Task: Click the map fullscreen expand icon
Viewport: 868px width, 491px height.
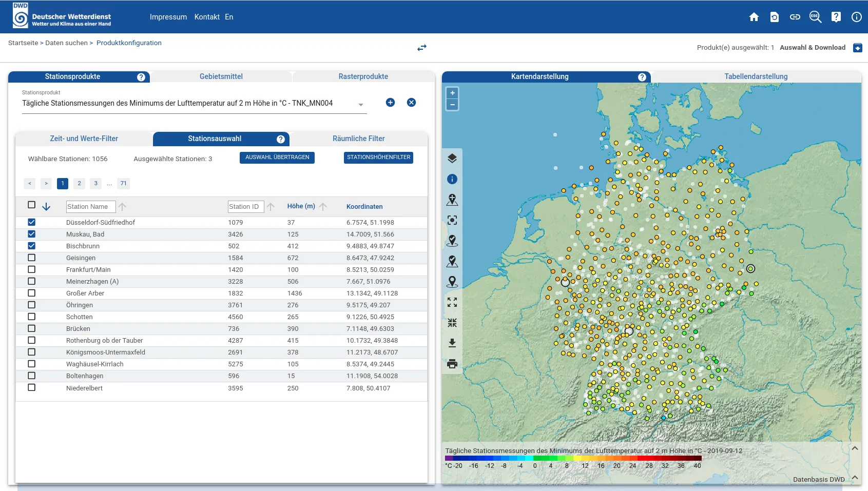Action: [x=452, y=302]
